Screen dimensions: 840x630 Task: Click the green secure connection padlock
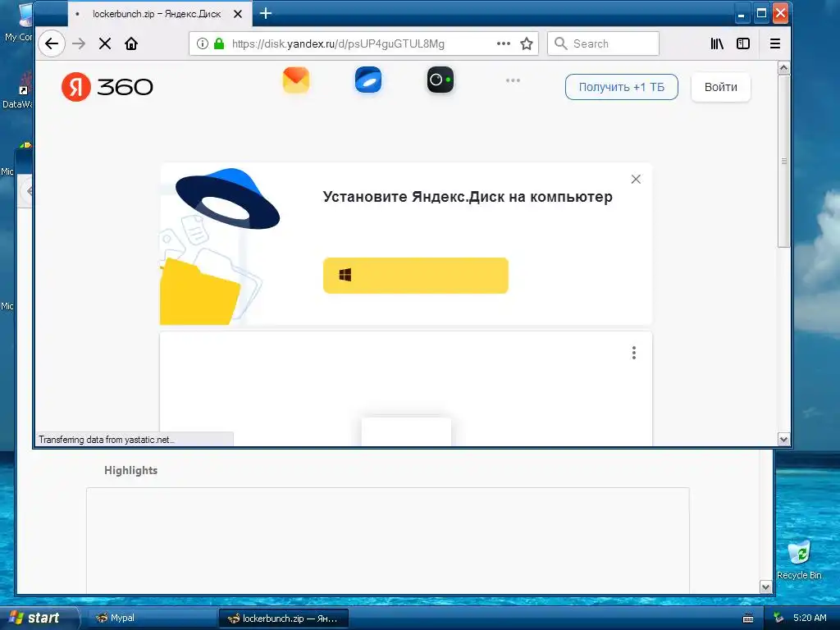(x=218, y=43)
